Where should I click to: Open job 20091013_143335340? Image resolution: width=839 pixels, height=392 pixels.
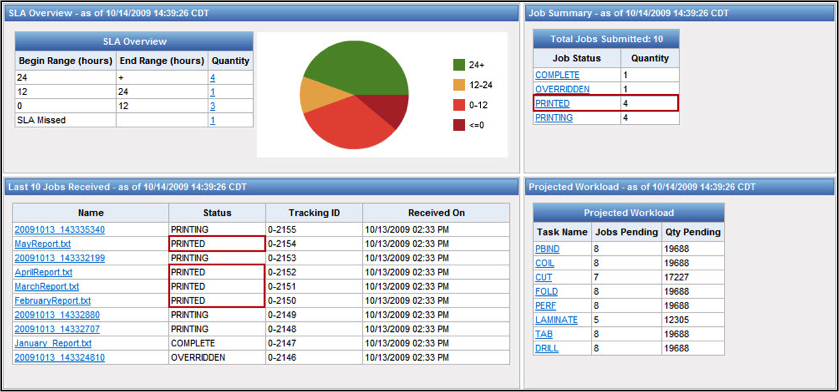(60, 230)
